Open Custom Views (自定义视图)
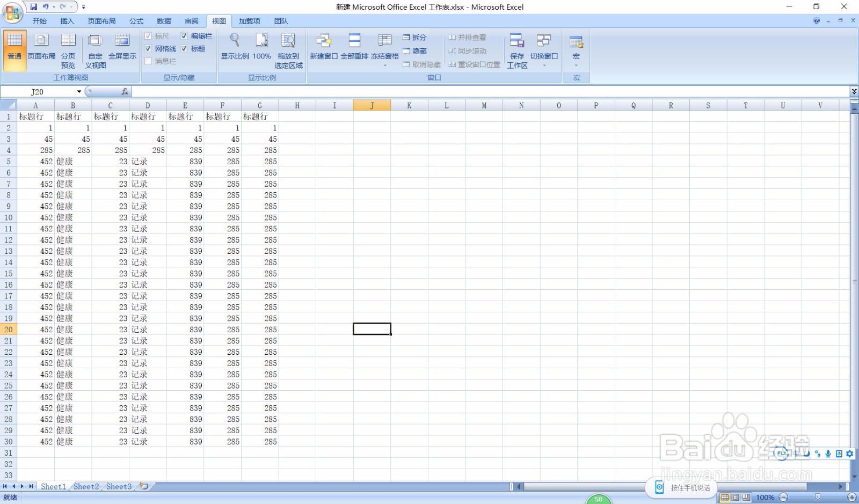859x504 pixels. point(95,51)
